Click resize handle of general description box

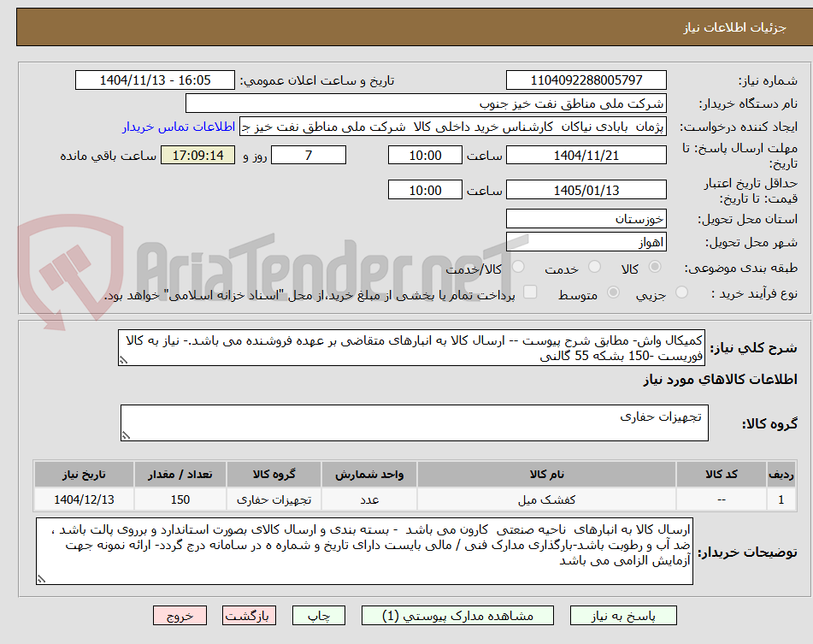point(123,360)
